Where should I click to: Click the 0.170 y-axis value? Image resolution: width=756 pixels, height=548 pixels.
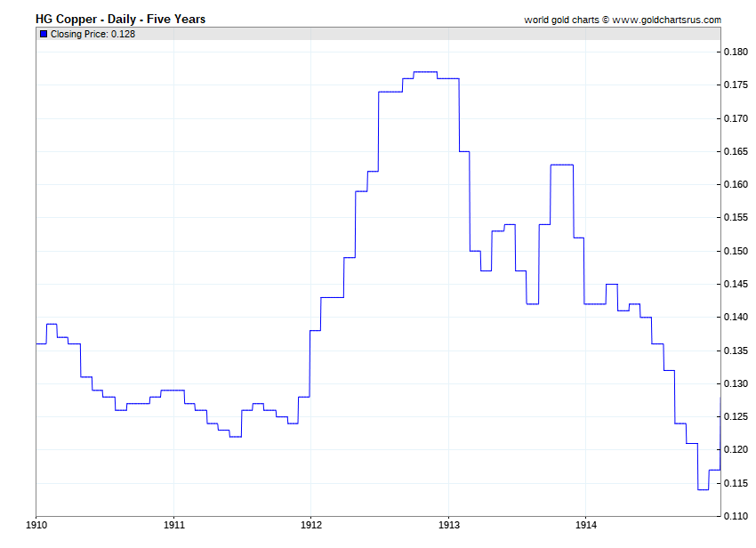click(736, 118)
